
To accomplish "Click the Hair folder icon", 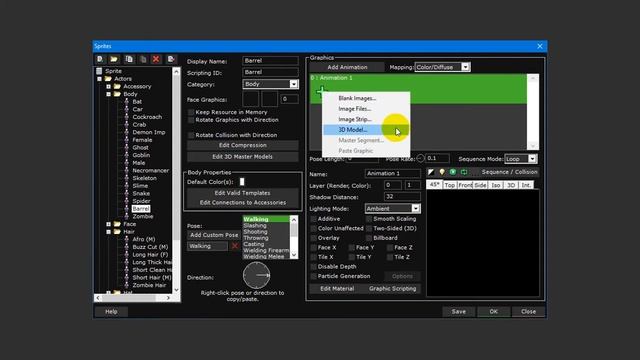I will 118,232.
